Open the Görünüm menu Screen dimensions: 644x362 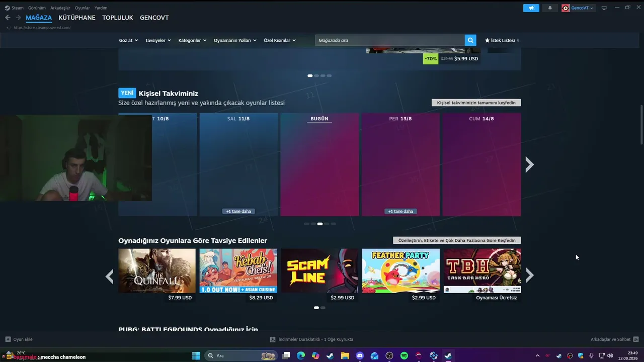[37, 8]
